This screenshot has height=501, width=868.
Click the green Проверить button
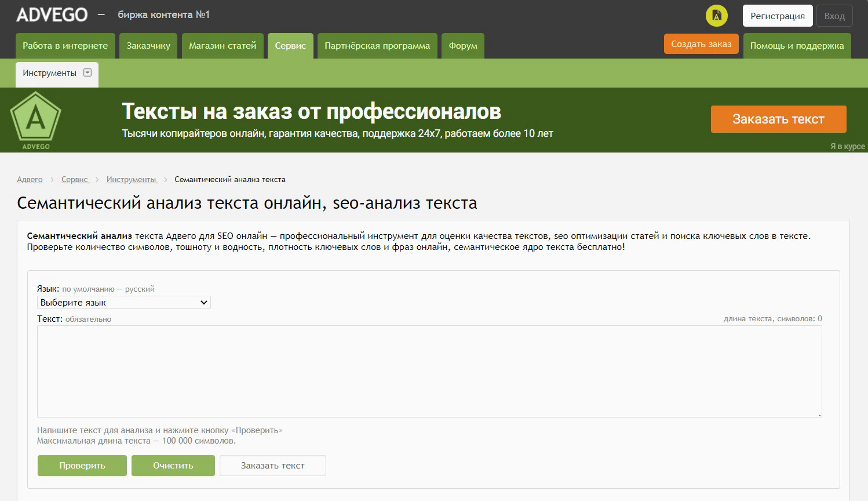(x=82, y=466)
